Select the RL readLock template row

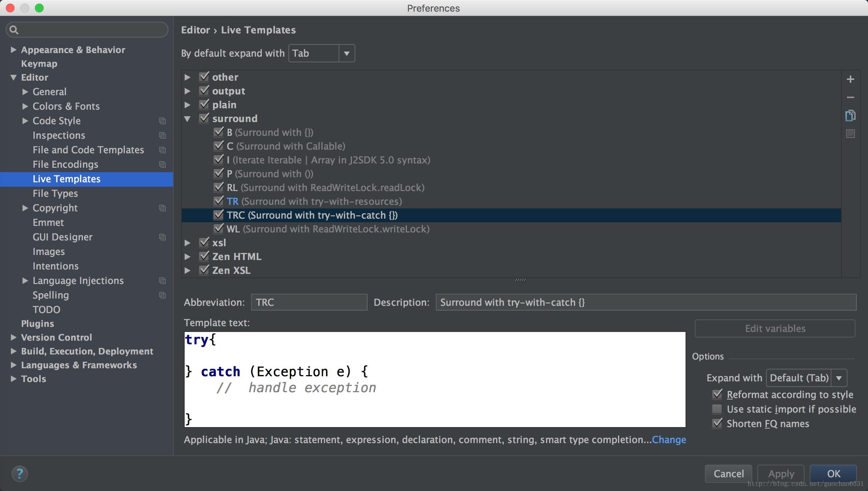511,187
